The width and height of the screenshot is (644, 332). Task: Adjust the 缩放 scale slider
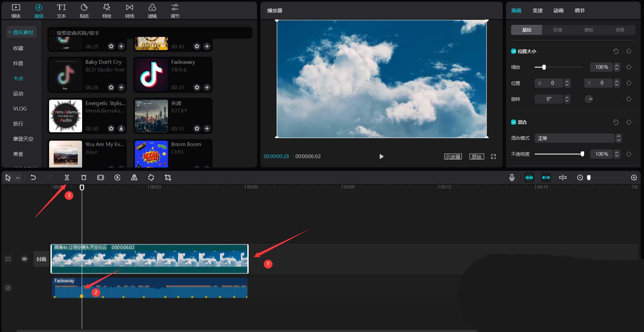[544, 67]
